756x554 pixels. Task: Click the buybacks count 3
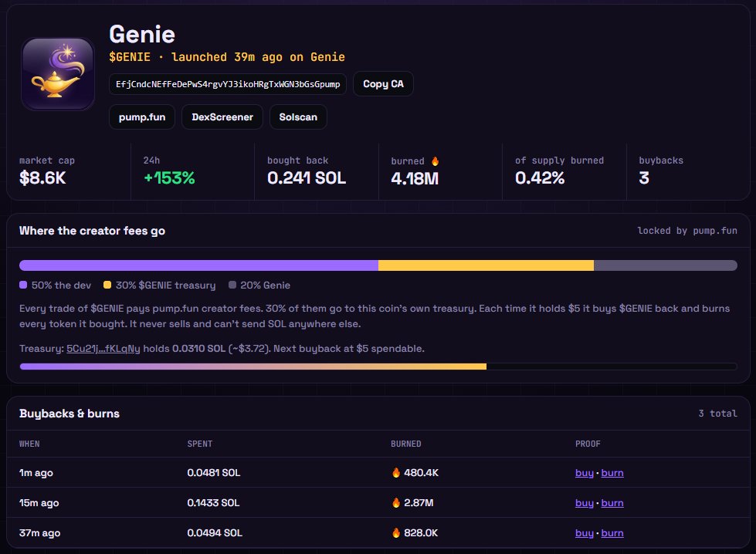point(644,178)
